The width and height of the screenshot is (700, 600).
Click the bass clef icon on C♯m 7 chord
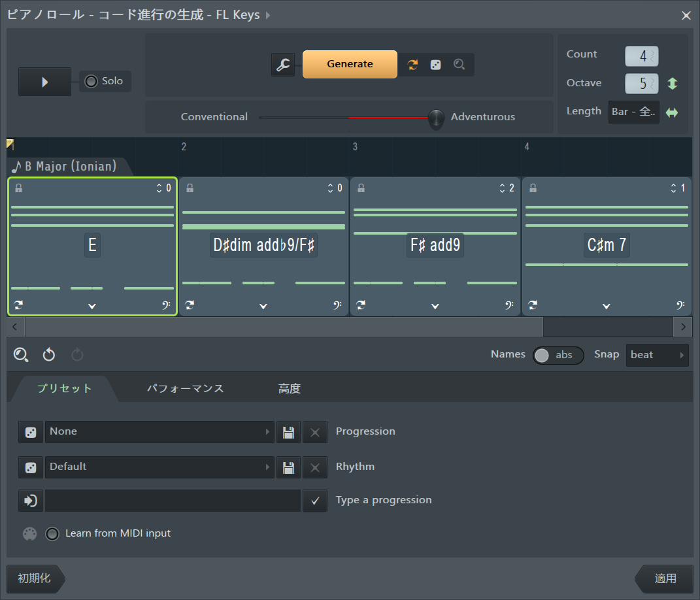point(680,305)
